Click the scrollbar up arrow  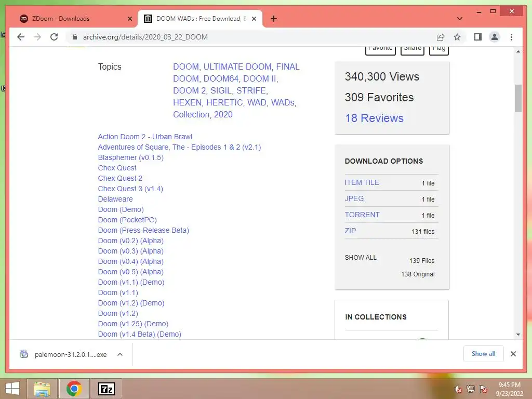(x=518, y=51)
